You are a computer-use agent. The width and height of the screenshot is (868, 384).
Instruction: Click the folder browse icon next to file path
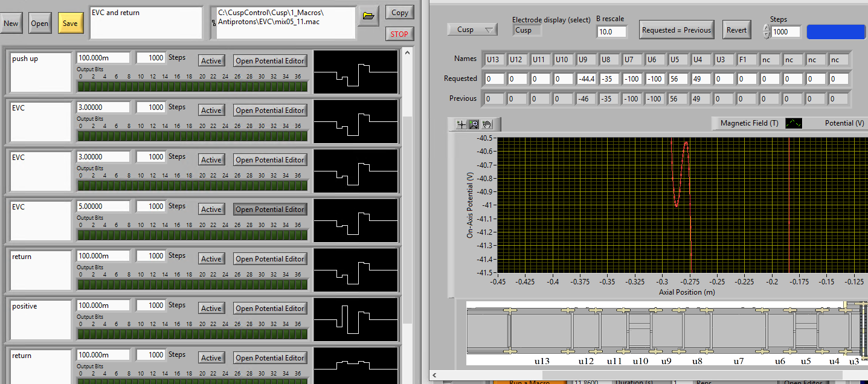pos(368,16)
